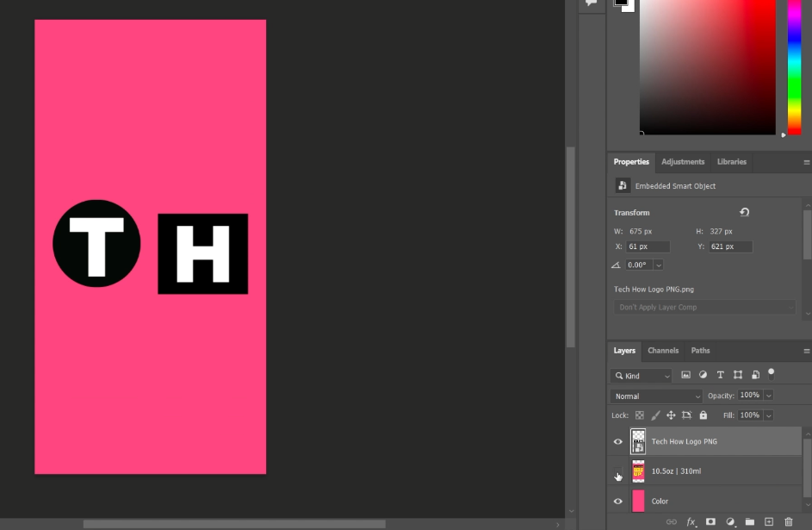Viewport: 812px width, 530px height.
Task: Show the 10.5oz | 310ml layer
Action: [617, 471]
